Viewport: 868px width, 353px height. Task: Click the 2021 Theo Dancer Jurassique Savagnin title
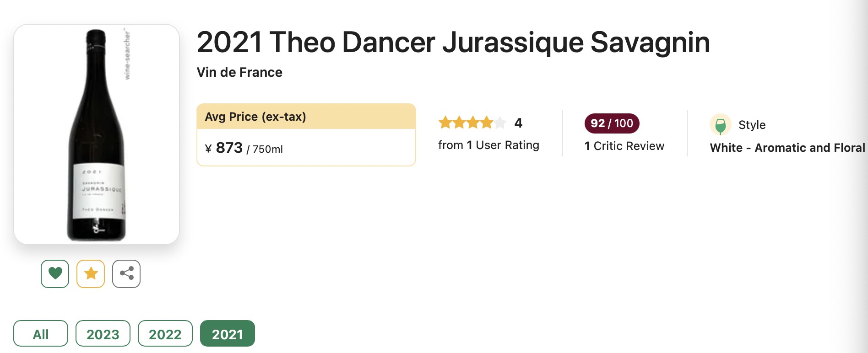pos(453,42)
